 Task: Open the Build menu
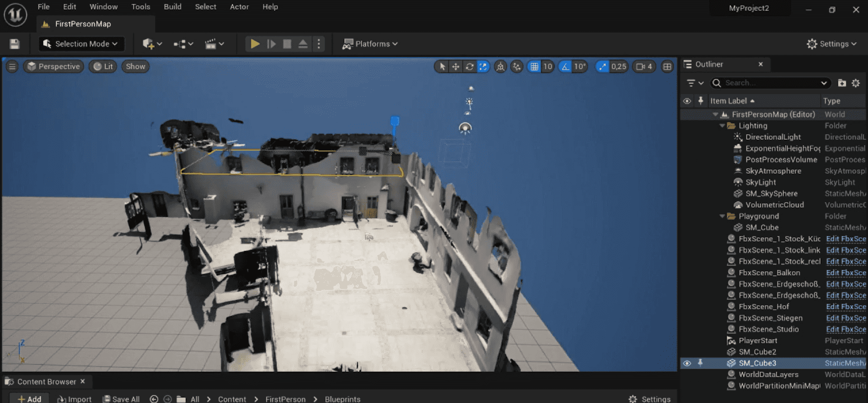(x=172, y=7)
